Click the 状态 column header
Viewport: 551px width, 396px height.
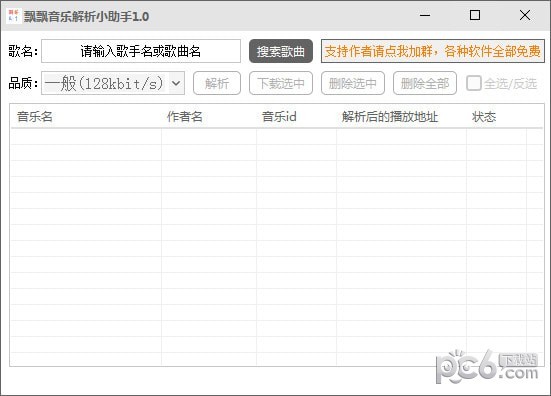point(496,116)
